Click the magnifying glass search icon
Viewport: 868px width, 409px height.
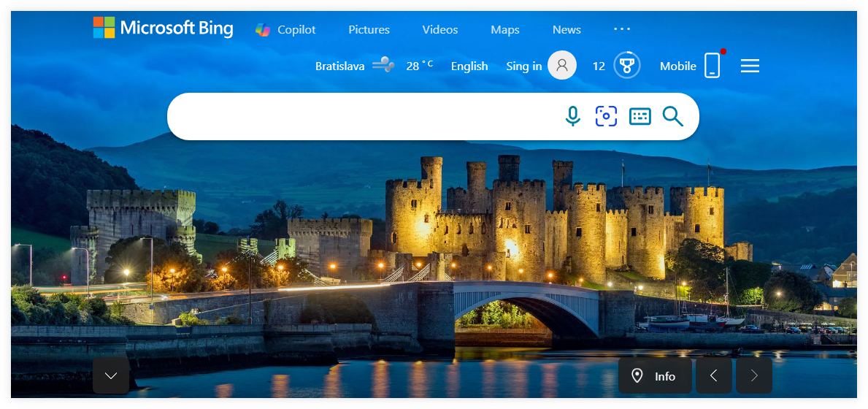[x=672, y=116]
